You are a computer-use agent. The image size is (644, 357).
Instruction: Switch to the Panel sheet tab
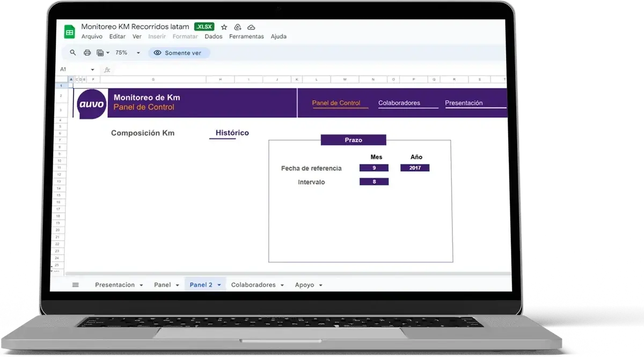coord(162,285)
